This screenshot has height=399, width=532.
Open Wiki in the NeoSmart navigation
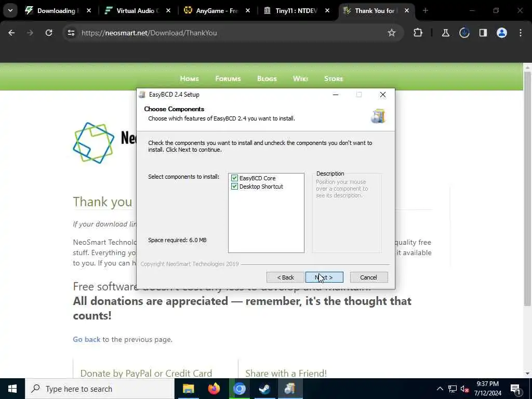[300, 79]
